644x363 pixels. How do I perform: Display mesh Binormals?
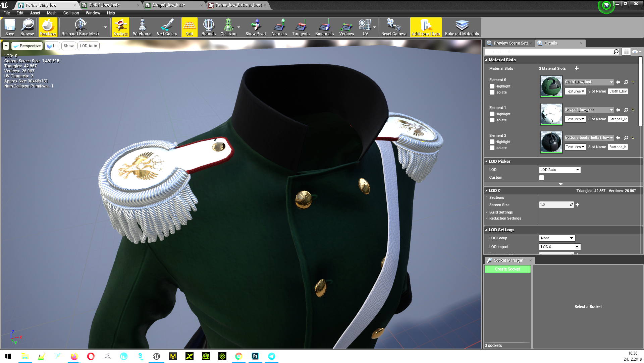pyautogui.click(x=324, y=27)
